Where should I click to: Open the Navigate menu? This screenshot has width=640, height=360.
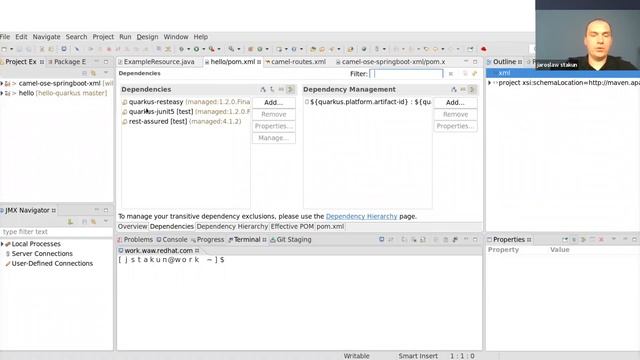click(x=47, y=37)
